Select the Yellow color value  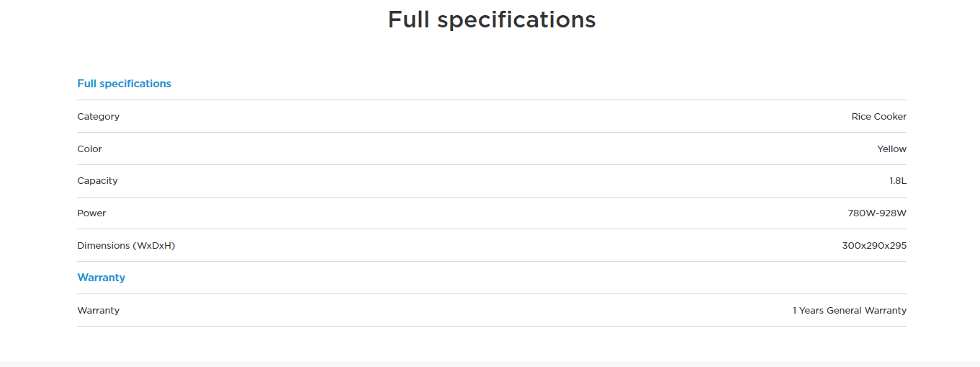pyautogui.click(x=891, y=149)
